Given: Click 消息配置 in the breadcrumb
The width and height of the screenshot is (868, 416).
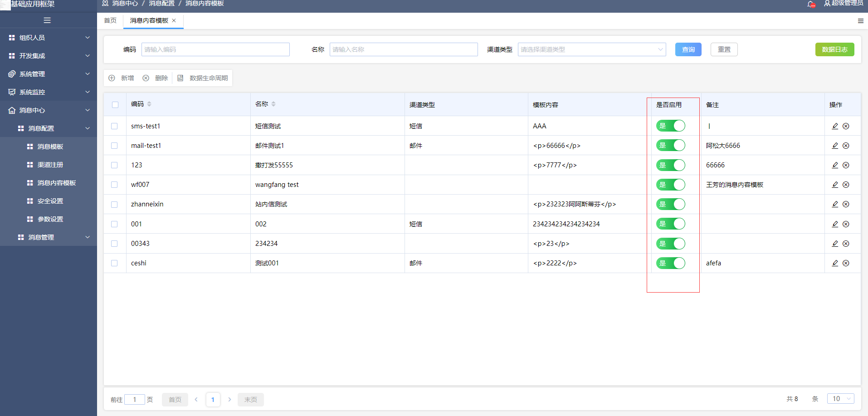Looking at the screenshot, I should click(x=161, y=3).
